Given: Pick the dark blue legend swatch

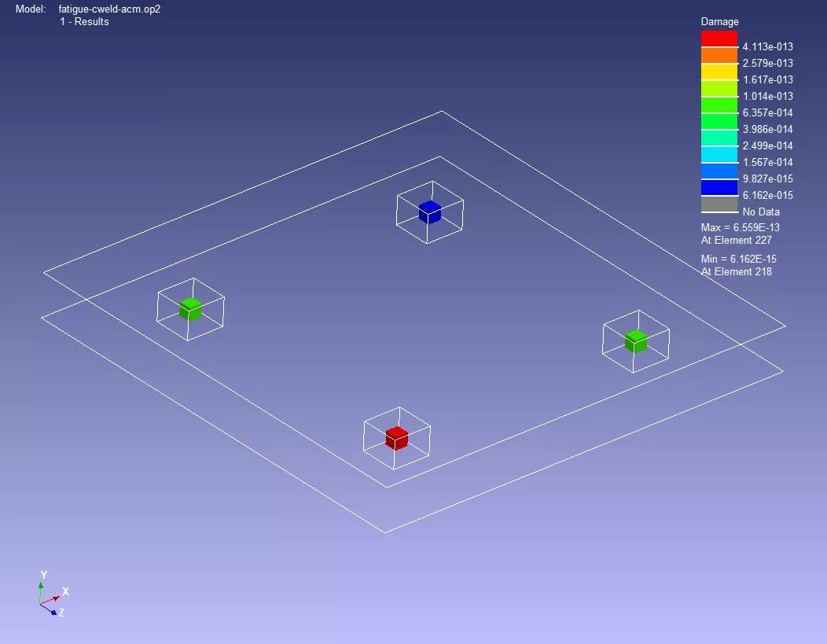Looking at the screenshot, I should pos(719,187).
